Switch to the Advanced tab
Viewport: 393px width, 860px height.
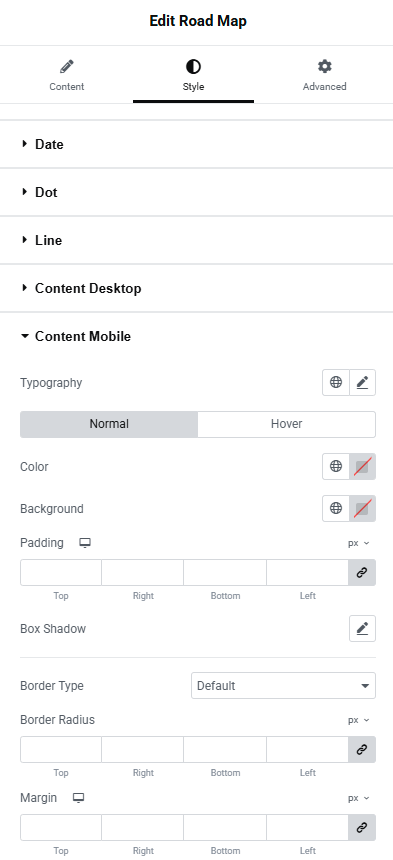pos(324,75)
